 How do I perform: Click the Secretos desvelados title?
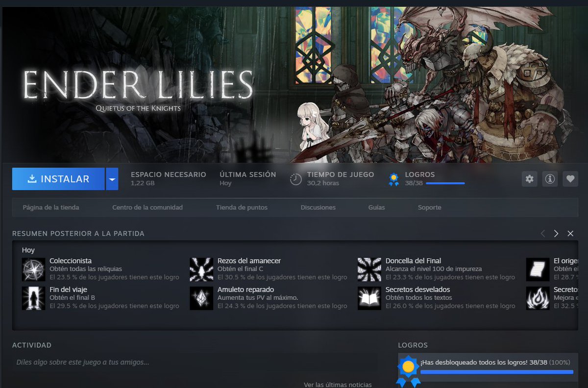coord(417,290)
